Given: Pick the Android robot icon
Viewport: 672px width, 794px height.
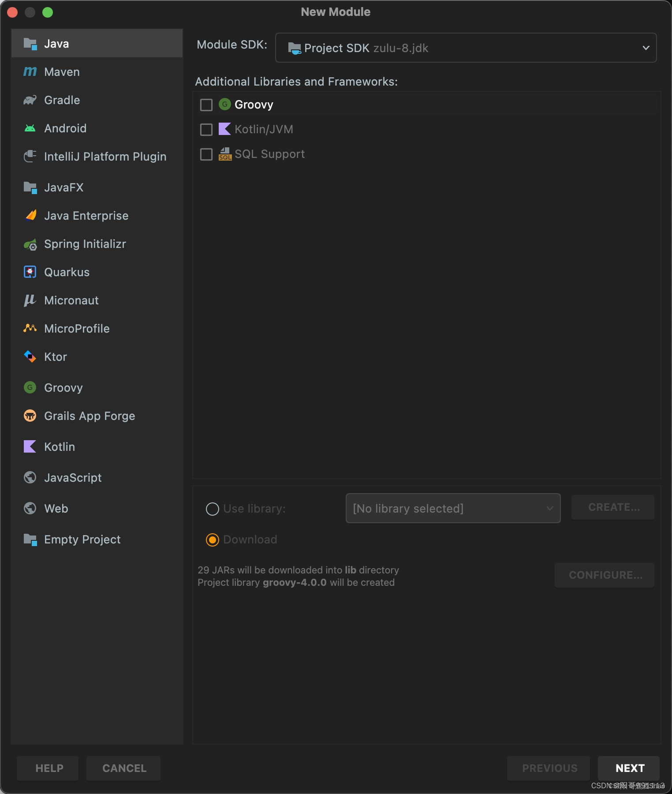Looking at the screenshot, I should click(x=30, y=128).
